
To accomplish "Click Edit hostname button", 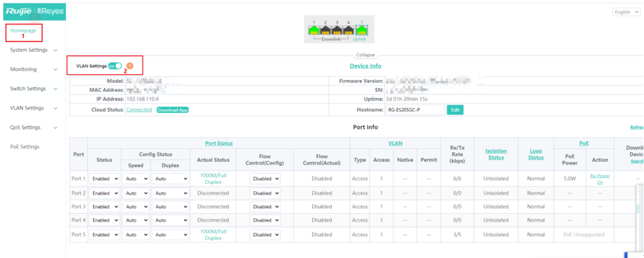I will pyautogui.click(x=455, y=110).
